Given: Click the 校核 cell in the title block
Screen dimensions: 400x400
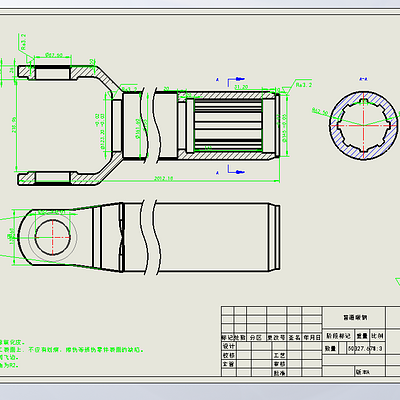Looking at the screenshot, I should pos(229,355).
